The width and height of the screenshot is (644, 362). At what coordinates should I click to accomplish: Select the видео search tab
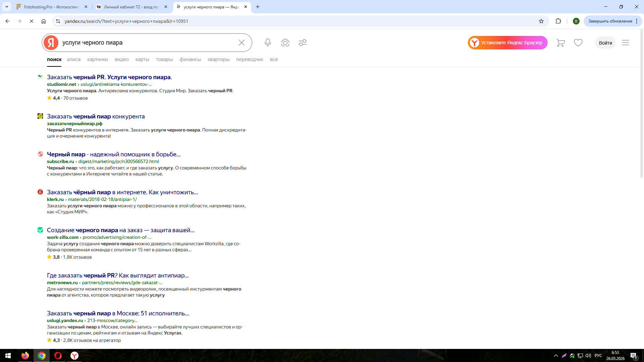122,59
